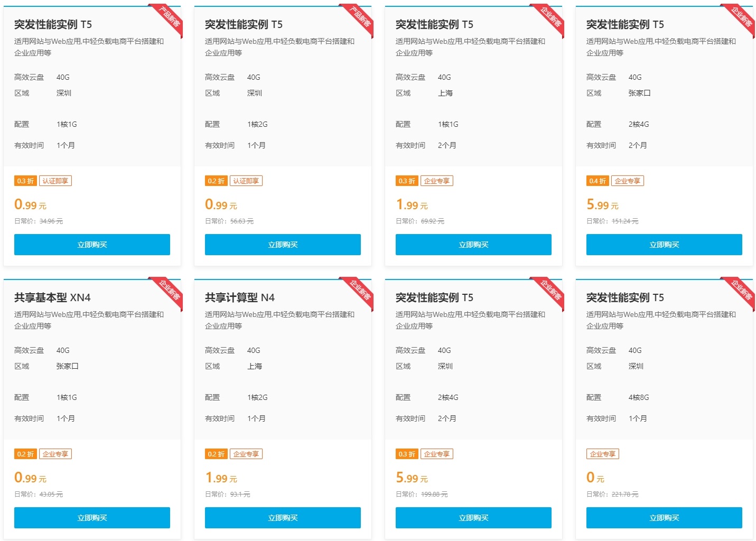Screen dimensions: 756x541
Task: Click 企业专享 tag on the XN4 card
Action: coord(55,454)
